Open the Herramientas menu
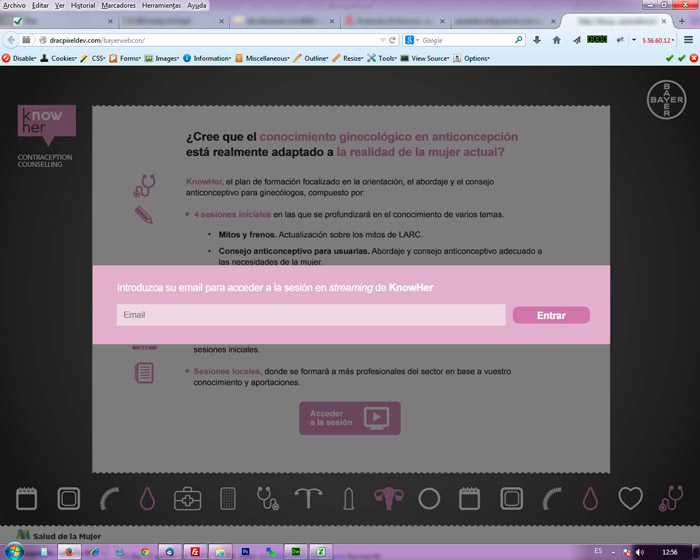700x560 pixels. pyautogui.click(x=162, y=5)
